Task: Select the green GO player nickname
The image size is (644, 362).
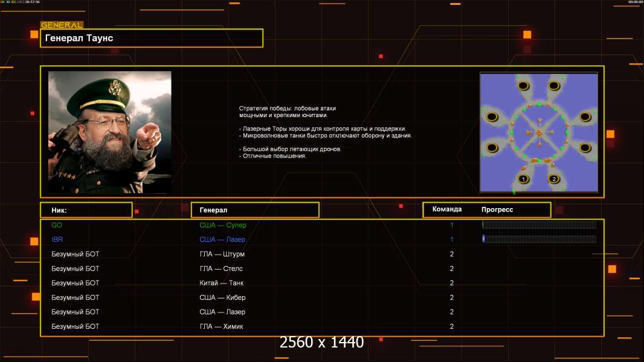Action: click(x=57, y=225)
